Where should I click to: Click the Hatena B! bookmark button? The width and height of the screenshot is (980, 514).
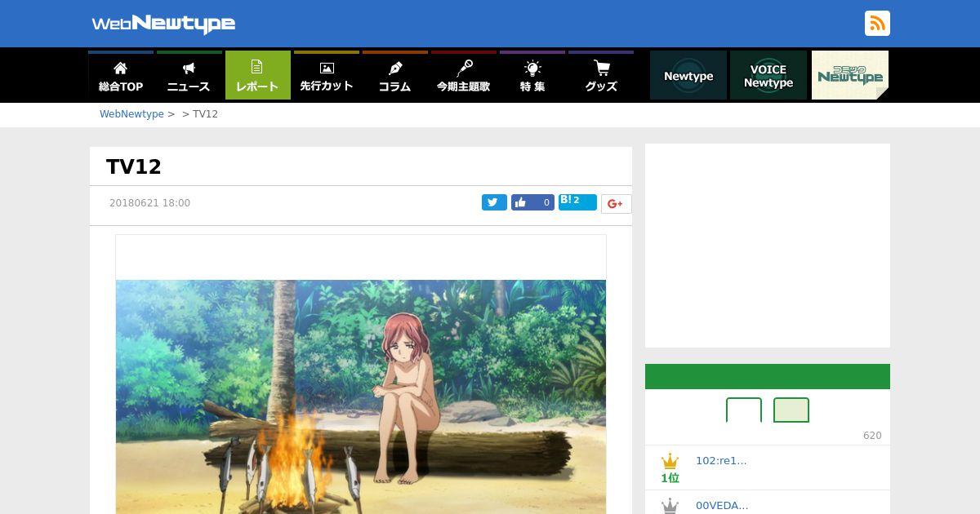(577, 202)
